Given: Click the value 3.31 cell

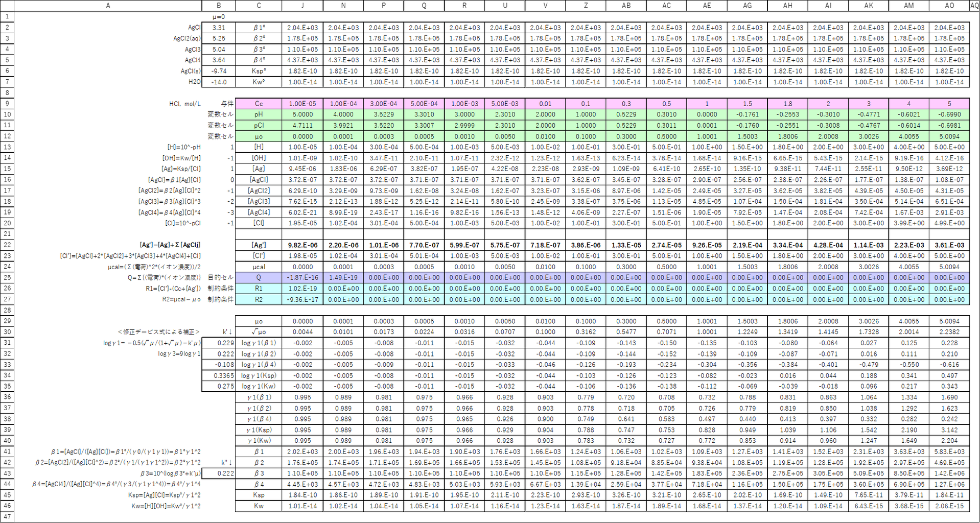Looking at the screenshot, I should (x=219, y=28).
